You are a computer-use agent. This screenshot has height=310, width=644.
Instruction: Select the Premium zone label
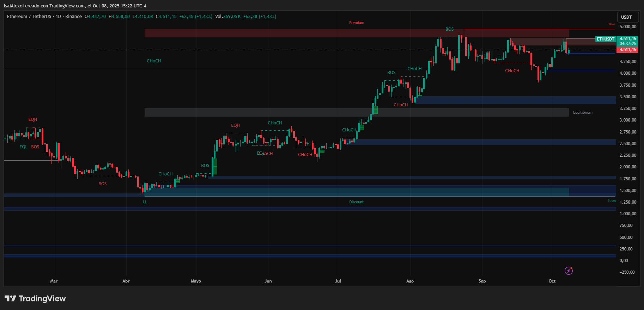tap(357, 23)
